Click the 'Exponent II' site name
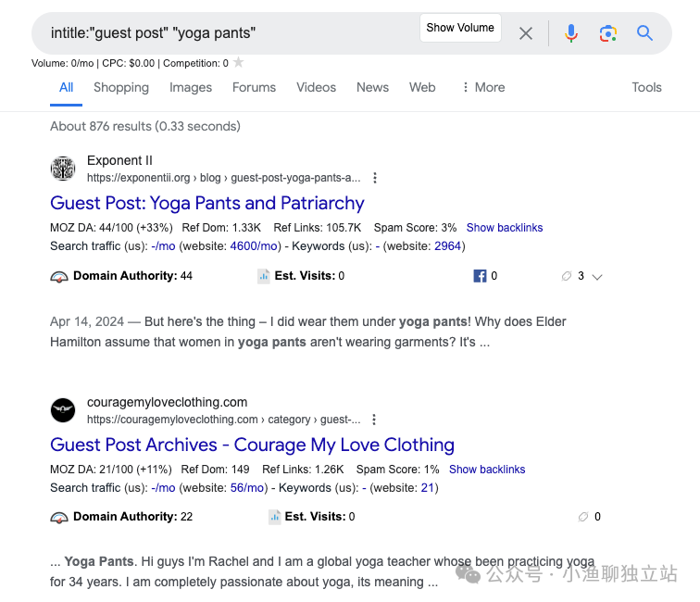This screenshot has width=700, height=602. click(119, 160)
